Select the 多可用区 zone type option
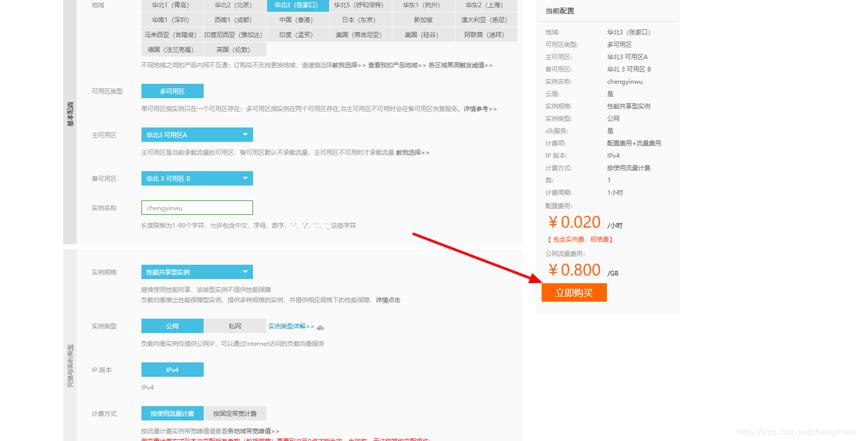 coord(172,91)
